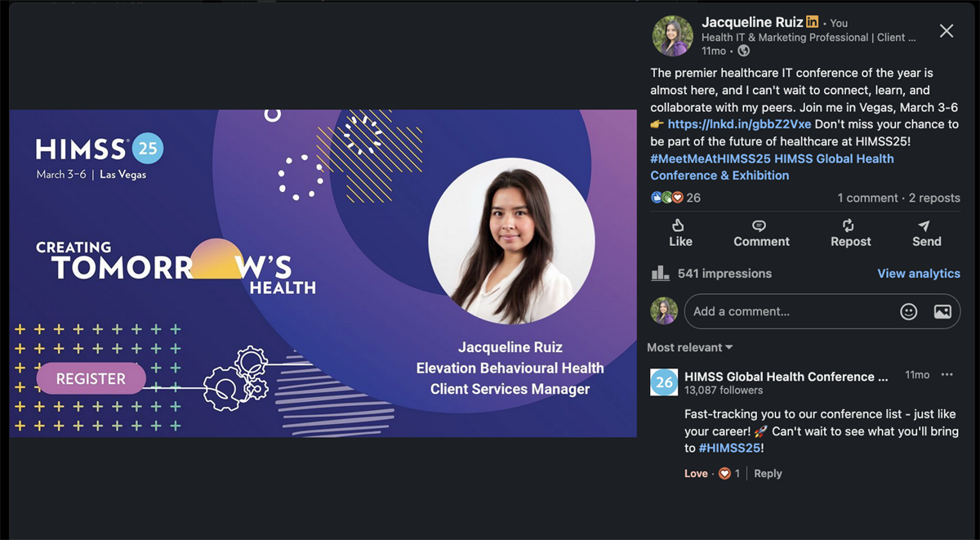The height and width of the screenshot is (540, 980).
Task: Click the Comment button
Action: point(761,233)
